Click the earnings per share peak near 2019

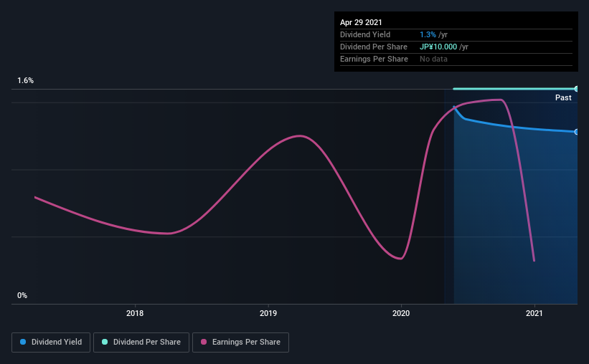point(300,136)
